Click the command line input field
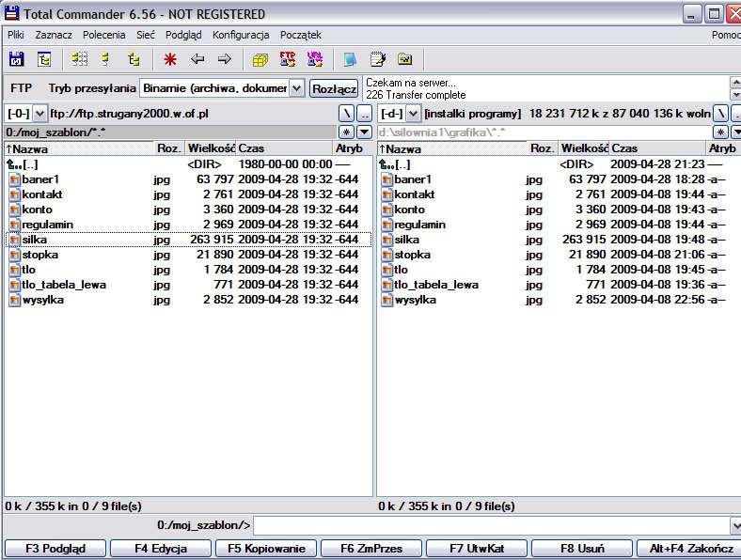 (492, 525)
